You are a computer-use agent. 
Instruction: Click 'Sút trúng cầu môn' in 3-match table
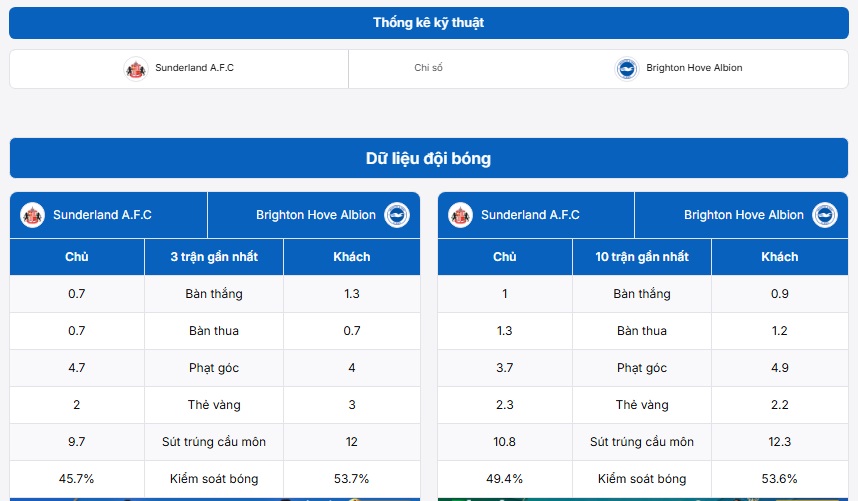click(214, 442)
